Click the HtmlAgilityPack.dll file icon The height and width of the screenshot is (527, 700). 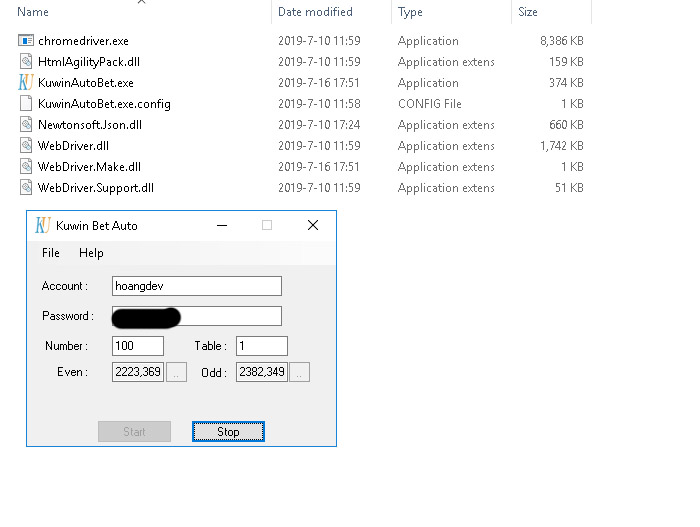pyautogui.click(x=26, y=62)
